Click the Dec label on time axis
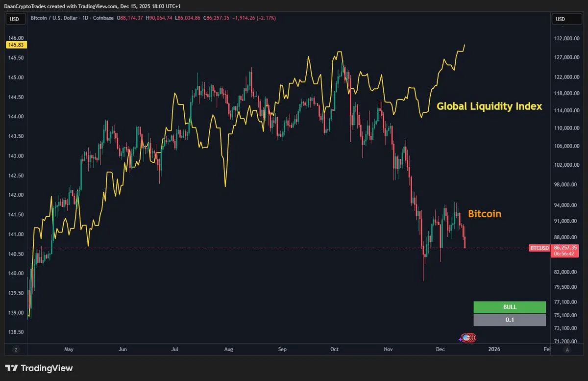588x381 pixels. [440, 350]
